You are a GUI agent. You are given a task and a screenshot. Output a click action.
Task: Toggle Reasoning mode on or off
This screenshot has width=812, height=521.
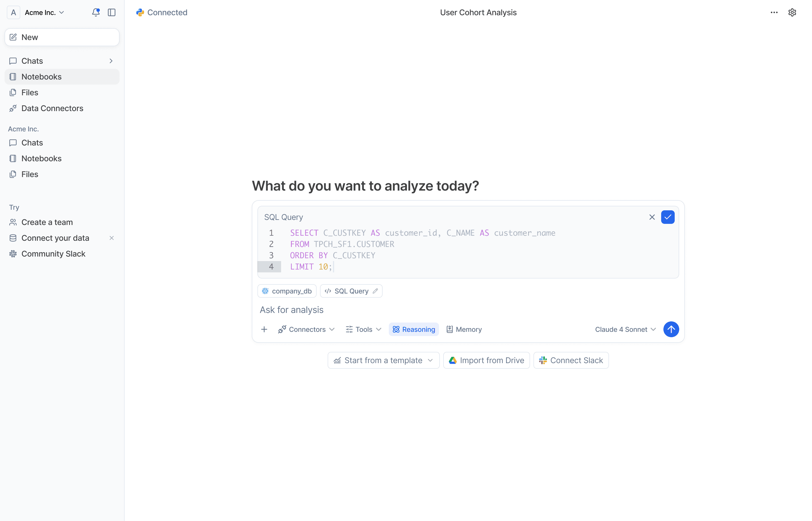[413, 329]
